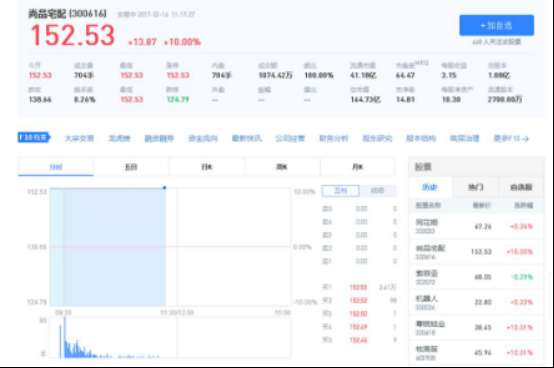Select the 财务分析 navigation item
Image resolution: width=554 pixels, height=368 pixels.
click(334, 138)
